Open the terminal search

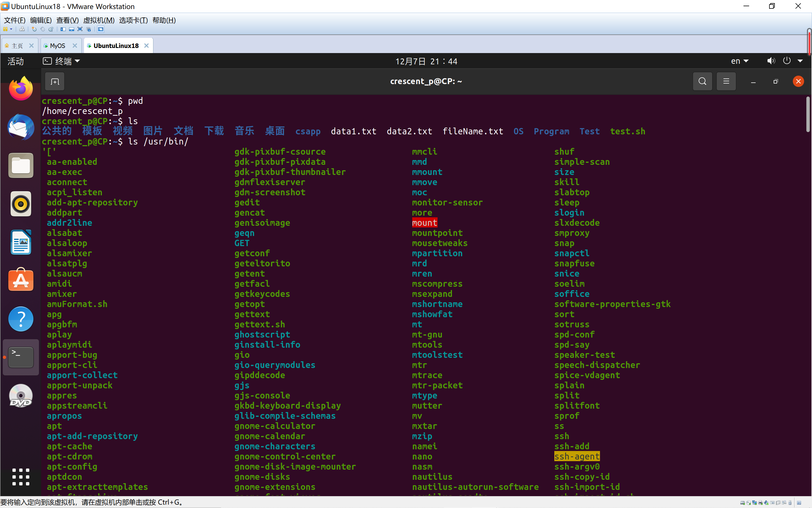702,81
